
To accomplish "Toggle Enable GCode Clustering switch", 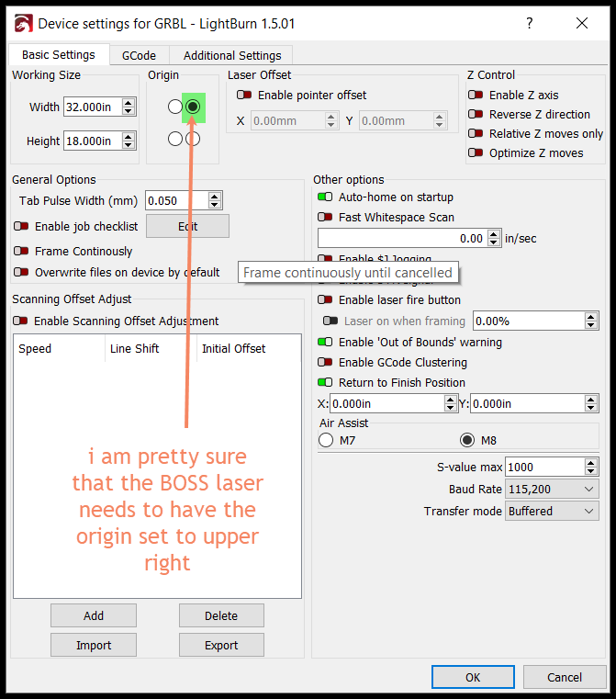I will coord(325,362).
